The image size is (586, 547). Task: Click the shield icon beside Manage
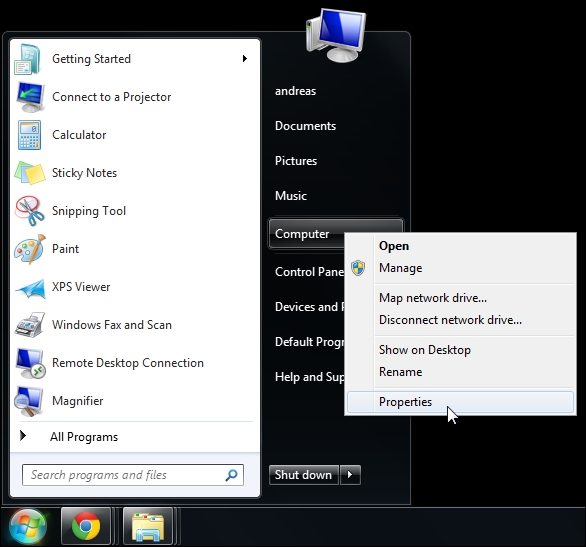pos(358,268)
